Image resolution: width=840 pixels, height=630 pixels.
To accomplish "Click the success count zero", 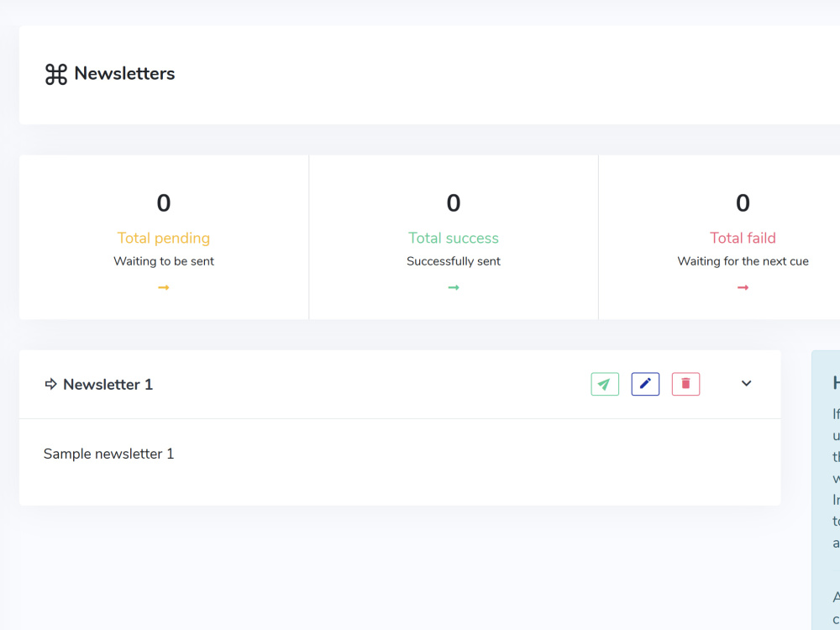I will click(x=454, y=203).
